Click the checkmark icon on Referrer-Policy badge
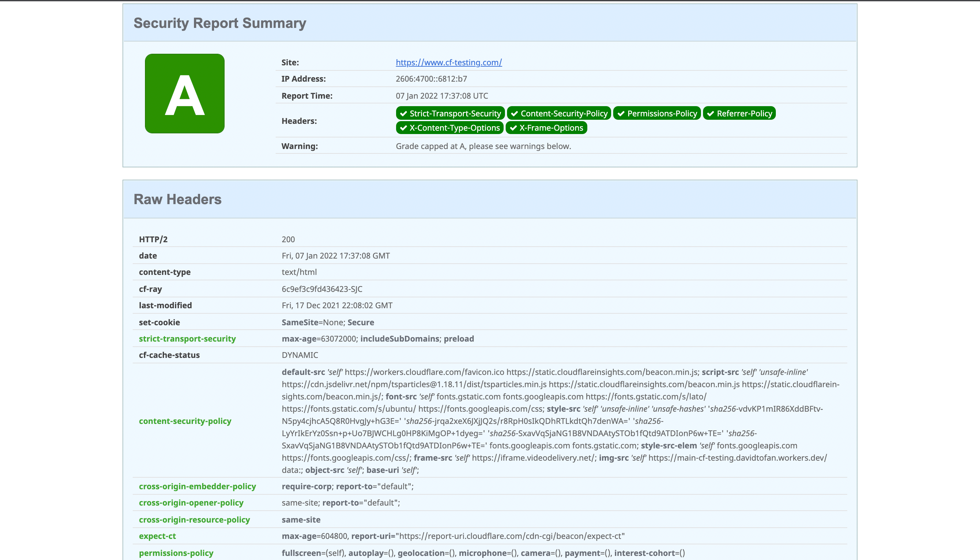Screen dimensions: 980x560 [710, 113]
